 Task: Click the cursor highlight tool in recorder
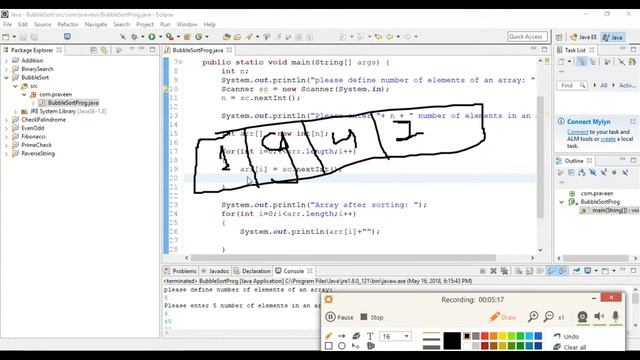[x=356, y=346]
